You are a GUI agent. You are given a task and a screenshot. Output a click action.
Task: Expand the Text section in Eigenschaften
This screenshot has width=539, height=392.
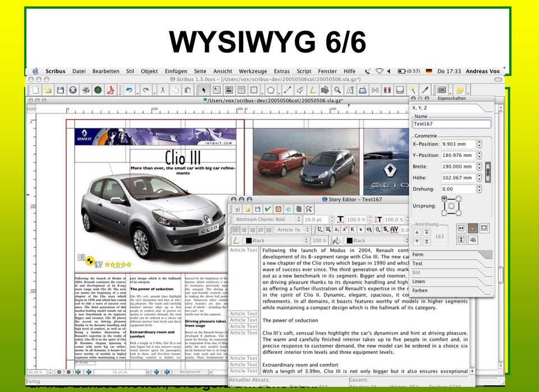pyautogui.click(x=451, y=264)
